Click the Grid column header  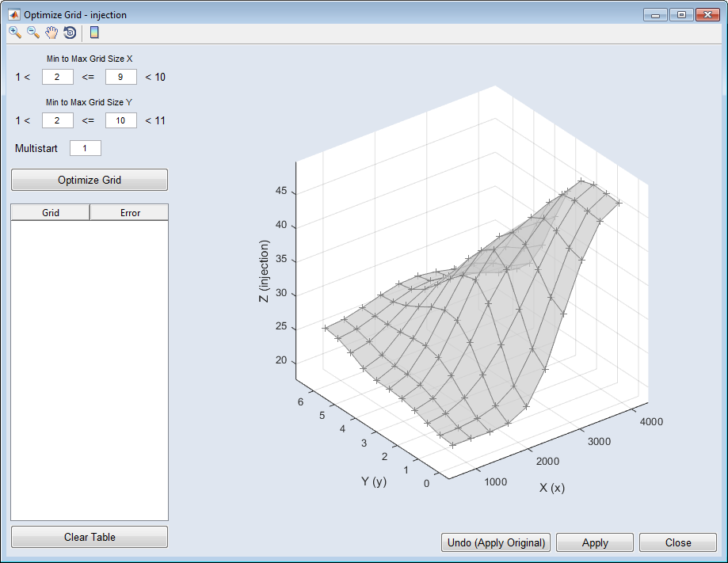(x=51, y=212)
